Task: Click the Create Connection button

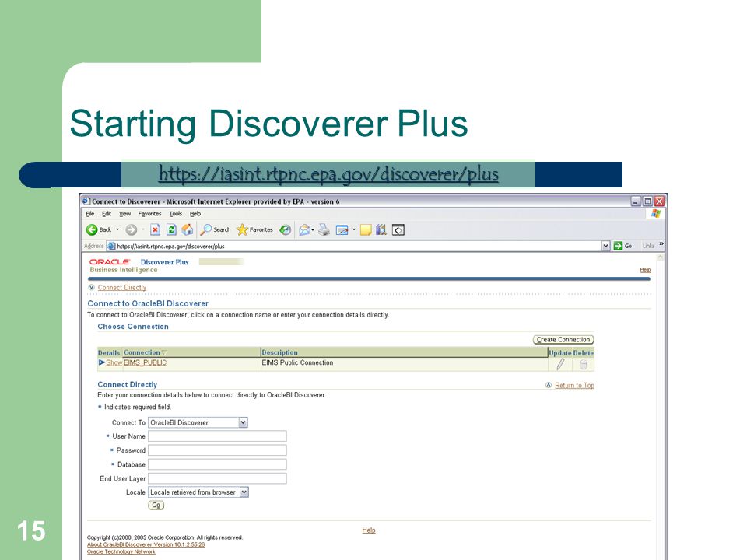Action: [563, 340]
